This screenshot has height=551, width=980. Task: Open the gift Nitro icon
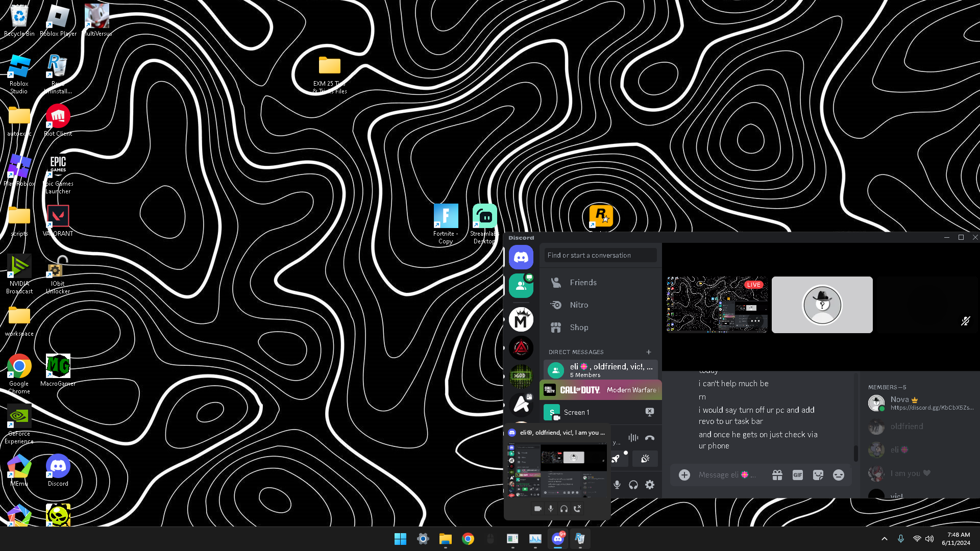[777, 475]
